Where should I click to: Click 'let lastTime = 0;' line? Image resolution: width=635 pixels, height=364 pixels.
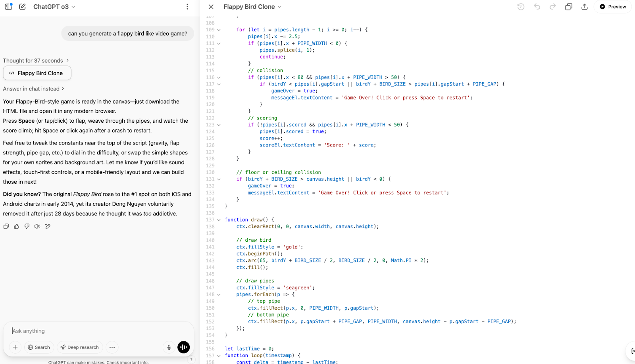click(249, 349)
